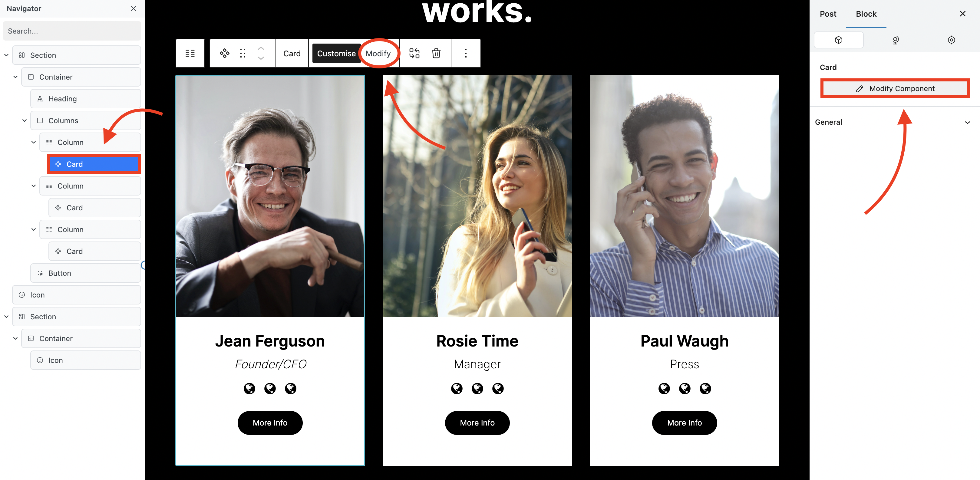Click the Navigator search field

click(x=72, y=31)
